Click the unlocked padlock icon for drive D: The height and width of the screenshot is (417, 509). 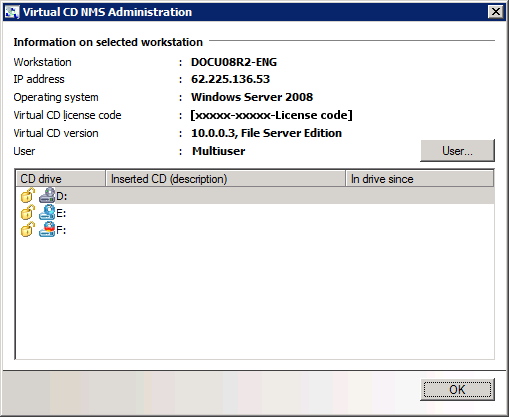tap(28, 196)
